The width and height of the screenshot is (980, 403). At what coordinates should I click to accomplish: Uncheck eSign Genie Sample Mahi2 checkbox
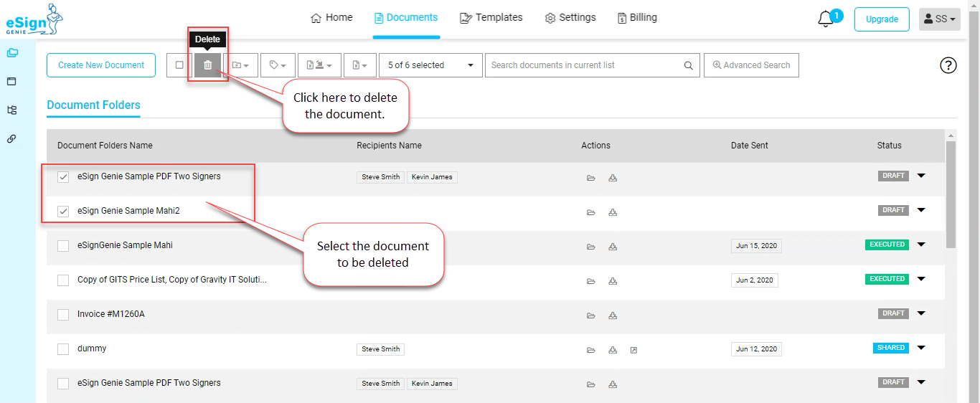63,212
